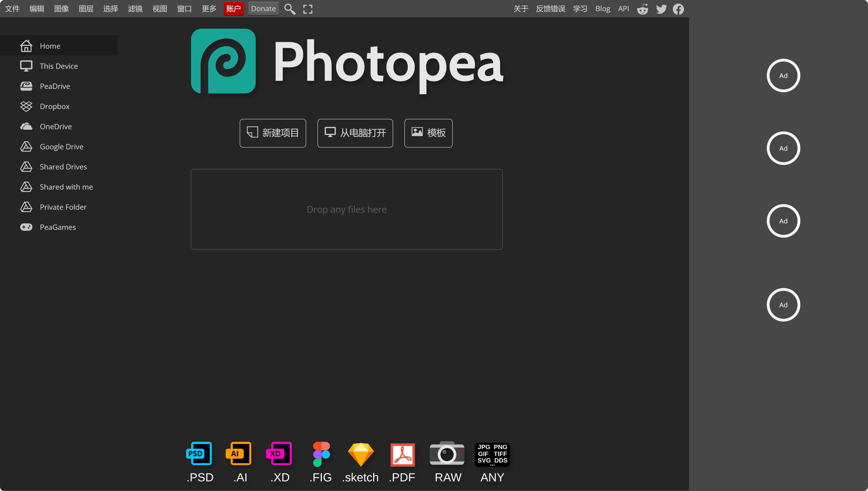
Task: Select the PeaDrive label in sidebar
Action: point(55,86)
